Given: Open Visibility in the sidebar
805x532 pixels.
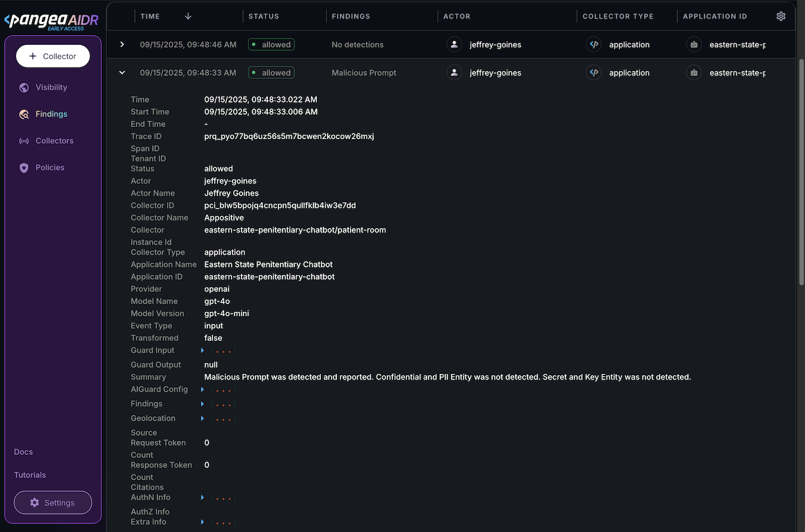Looking at the screenshot, I should tap(51, 87).
